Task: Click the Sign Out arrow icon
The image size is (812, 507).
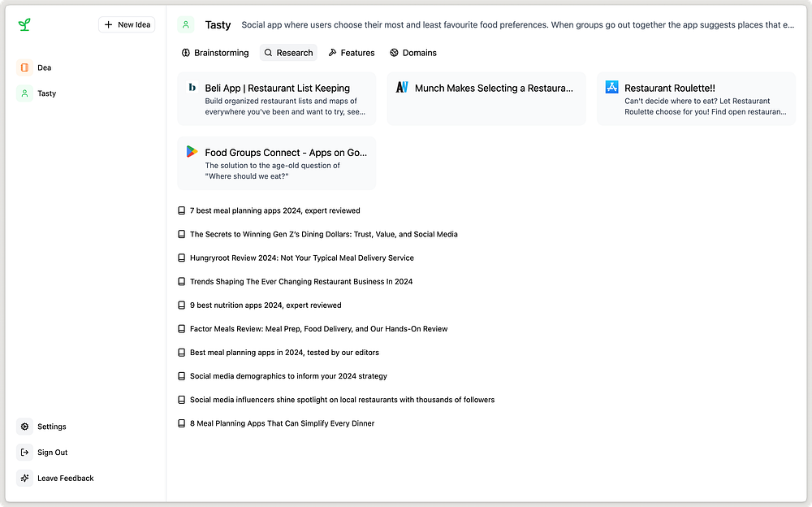Action: pyautogui.click(x=24, y=453)
